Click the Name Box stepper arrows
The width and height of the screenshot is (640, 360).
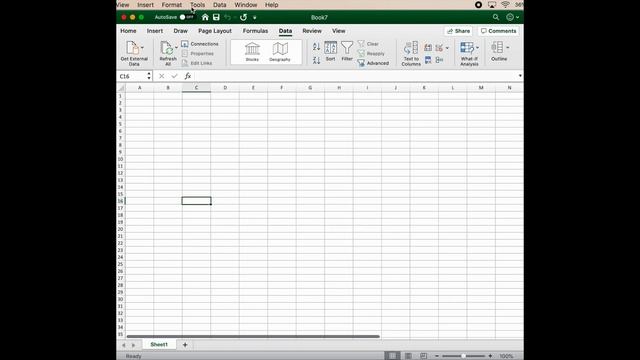149,76
